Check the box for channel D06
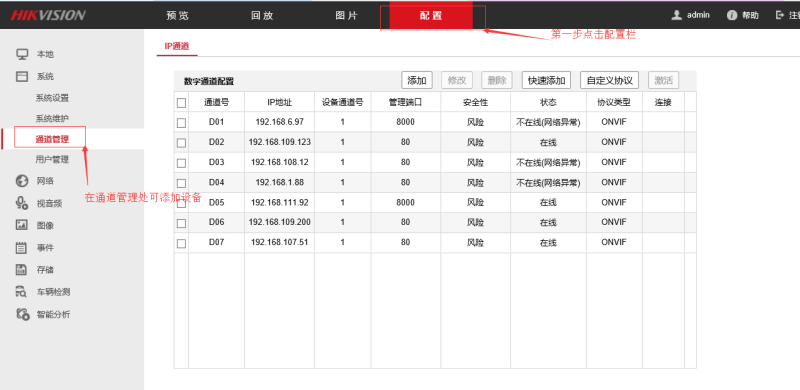Screen dimensions: 800x390 coord(181,223)
